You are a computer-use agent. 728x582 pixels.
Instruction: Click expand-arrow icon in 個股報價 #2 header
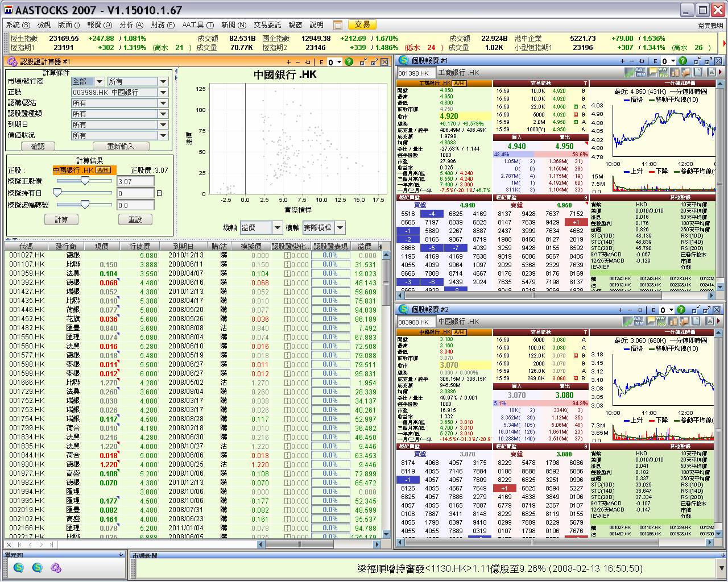coord(708,309)
